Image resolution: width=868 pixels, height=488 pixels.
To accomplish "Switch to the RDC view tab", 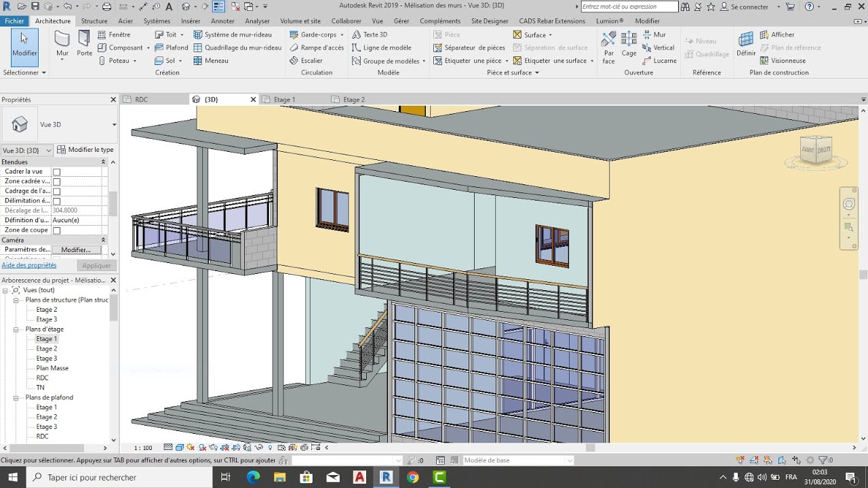I will [141, 100].
